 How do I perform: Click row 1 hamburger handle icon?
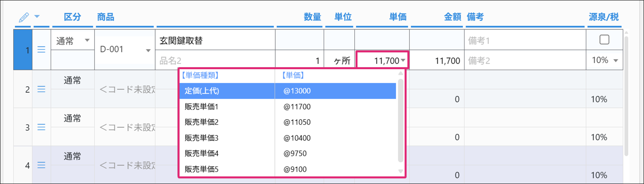41,50
